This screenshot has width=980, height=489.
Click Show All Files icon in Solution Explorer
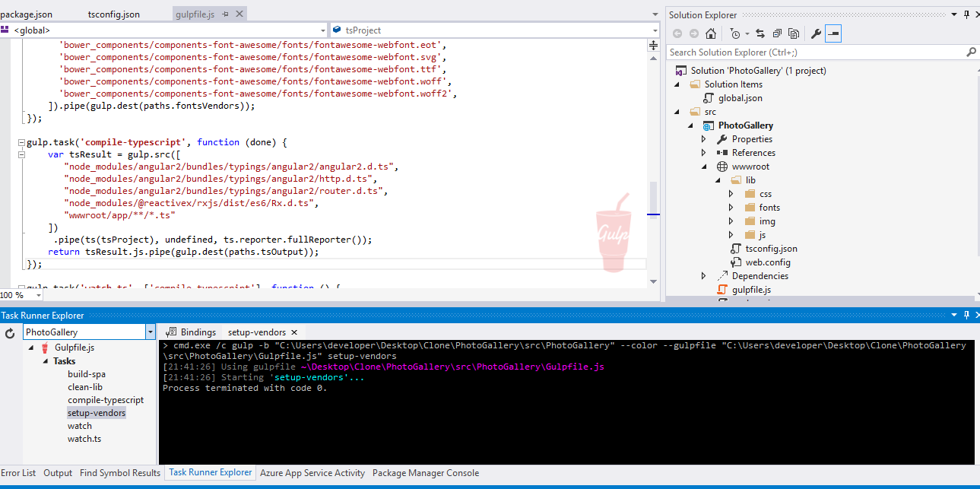(x=794, y=33)
